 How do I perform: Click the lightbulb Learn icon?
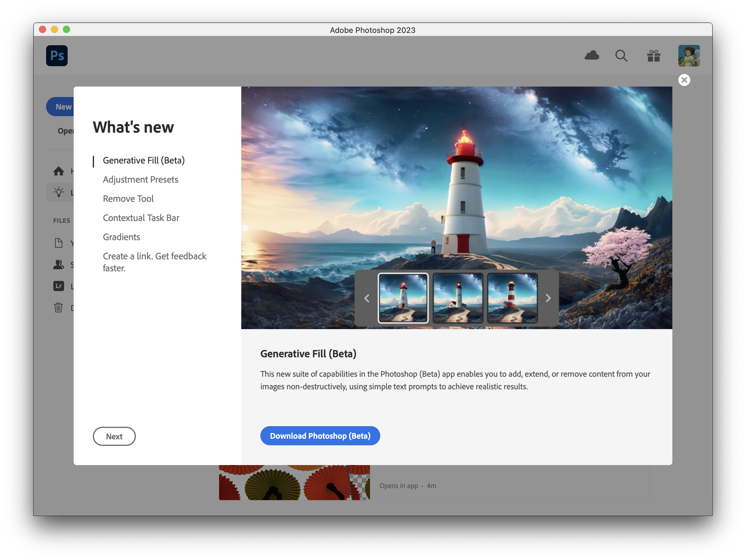(x=59, y=192)
